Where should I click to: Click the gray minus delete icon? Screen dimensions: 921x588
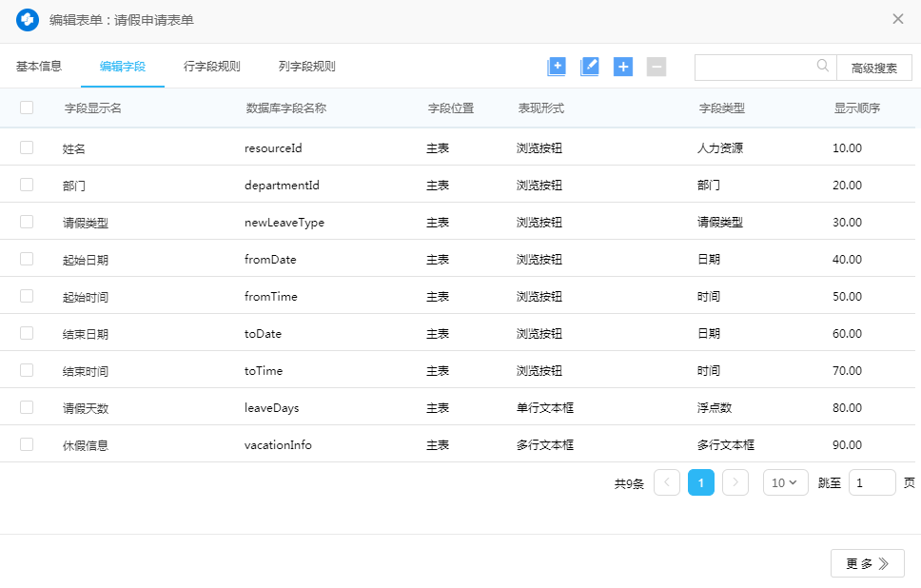pyautogui.click(x=656, y=67)
